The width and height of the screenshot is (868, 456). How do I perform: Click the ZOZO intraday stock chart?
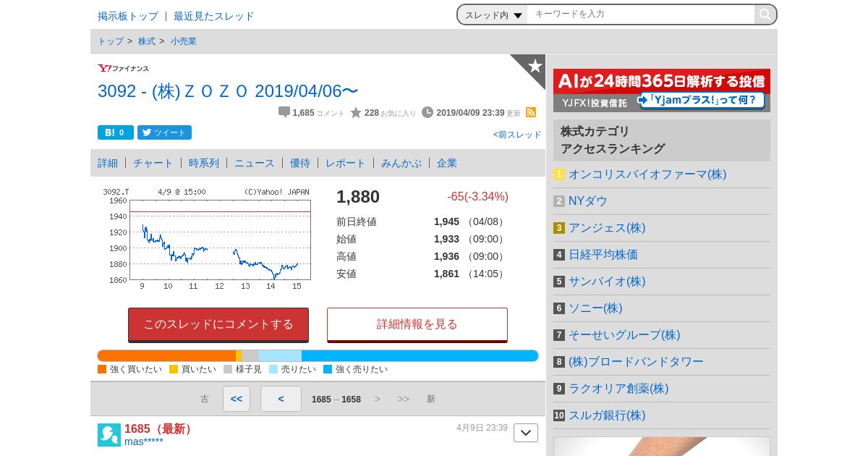(207, 239)
